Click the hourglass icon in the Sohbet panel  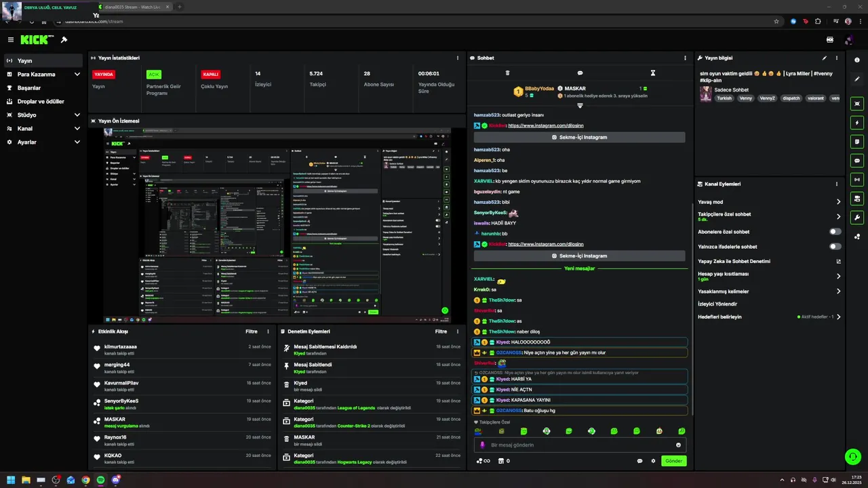point(653,73)
